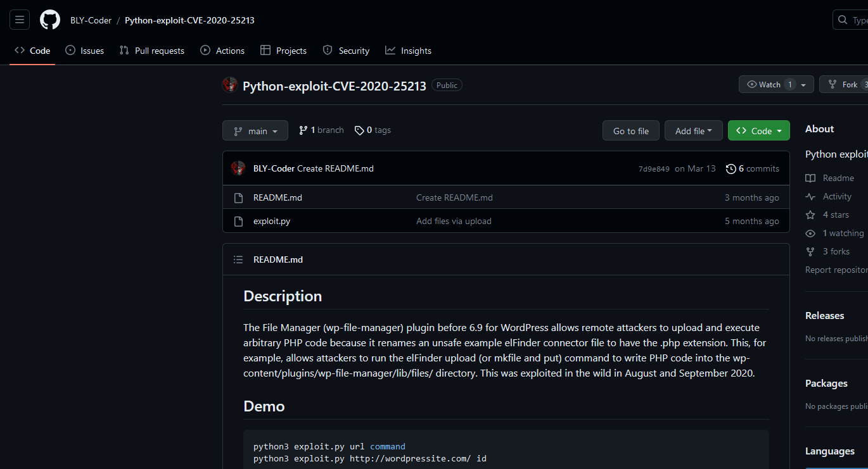This screenshot has height=469, width=868.
Task: Click the Go to file button
Action: [631, 131]
